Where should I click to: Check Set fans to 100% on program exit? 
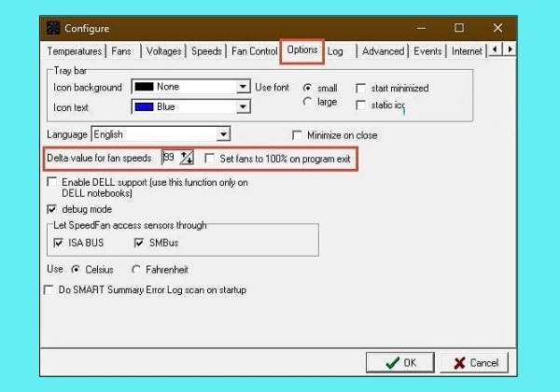tap(210, 159)
